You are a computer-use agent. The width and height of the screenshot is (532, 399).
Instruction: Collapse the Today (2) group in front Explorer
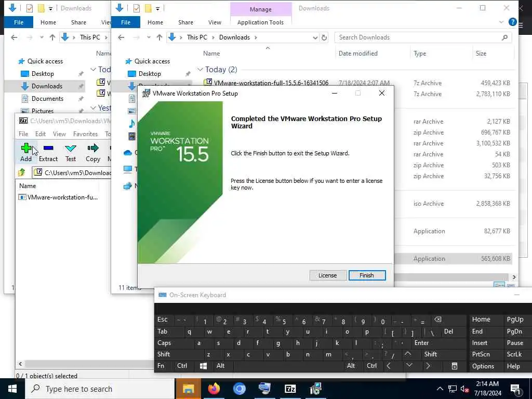point(200,70)
